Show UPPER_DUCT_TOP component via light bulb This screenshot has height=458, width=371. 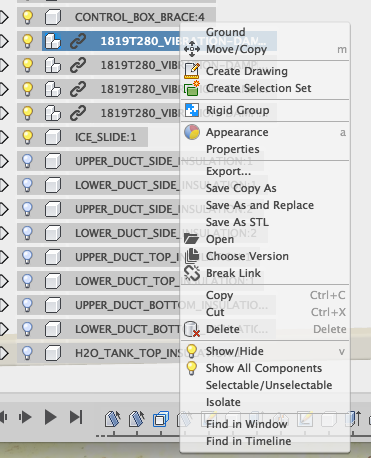tap(27, 257)
